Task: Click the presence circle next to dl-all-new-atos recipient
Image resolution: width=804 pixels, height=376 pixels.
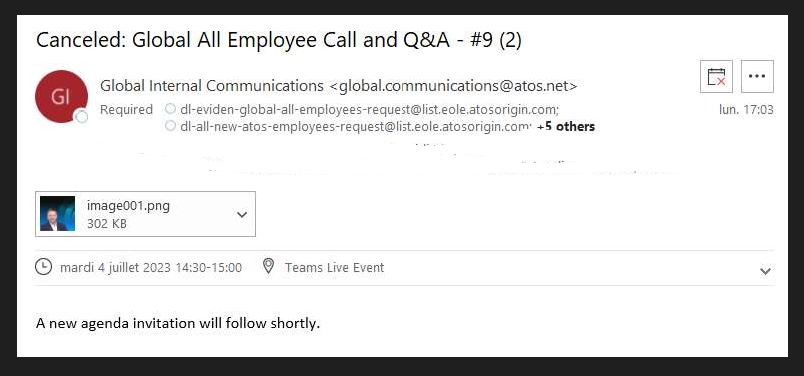Action: pos(170,126)
